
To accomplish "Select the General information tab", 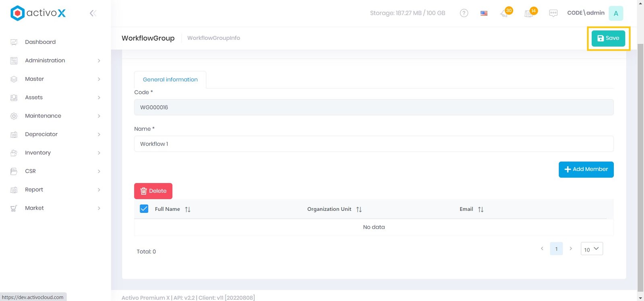I will point(170,80).
